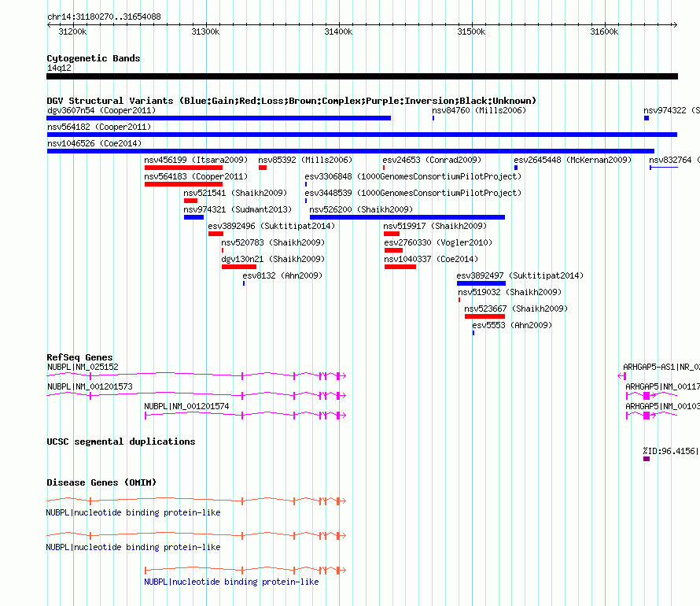Click the upper ARHGAP5|NM_00117 transcript label
700x606 pixels.
coord(662,386)
